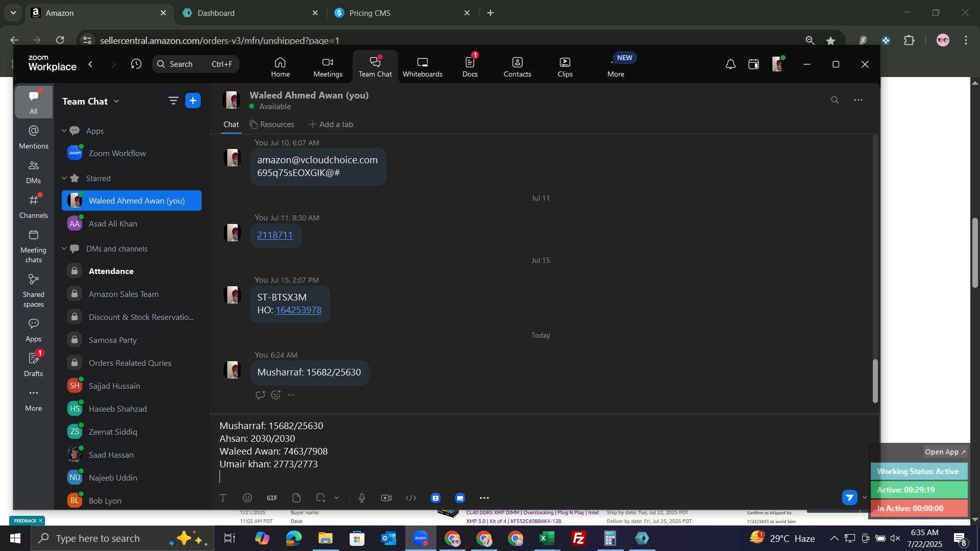Open the 164253978 link
980x551 pixels.
pyautogui.click(x=299, y=310)
